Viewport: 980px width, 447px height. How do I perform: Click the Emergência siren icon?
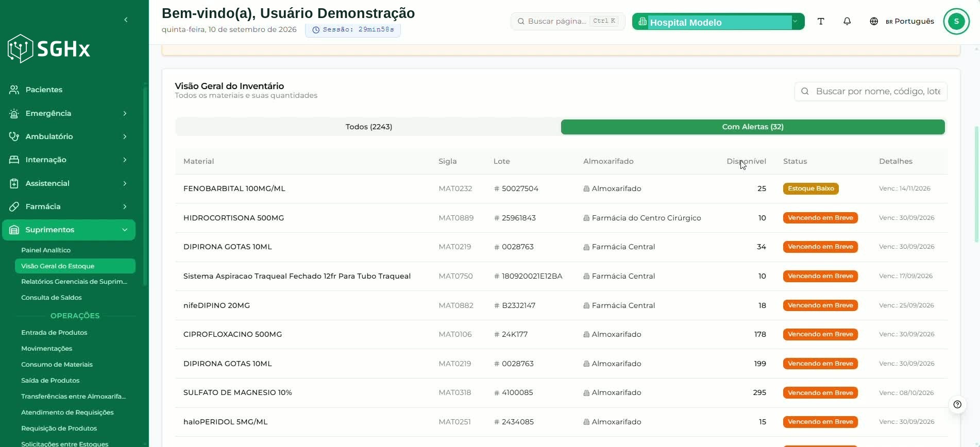14,113
